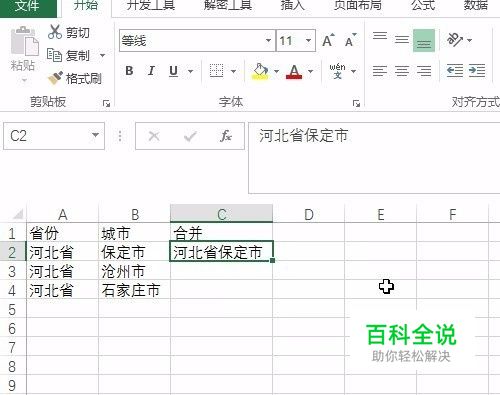Copy using the 复制 button

69,55
